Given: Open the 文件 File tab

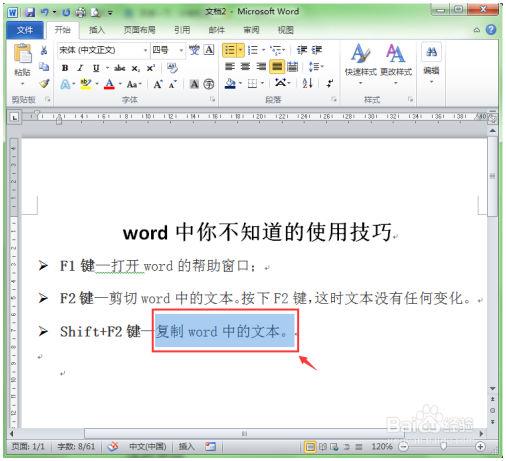Looking at the screenshot, I should pos(25,30).
